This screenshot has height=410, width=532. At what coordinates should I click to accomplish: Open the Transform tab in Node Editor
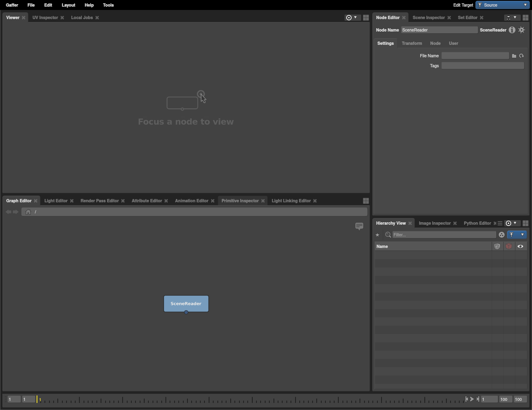[412, 43]
